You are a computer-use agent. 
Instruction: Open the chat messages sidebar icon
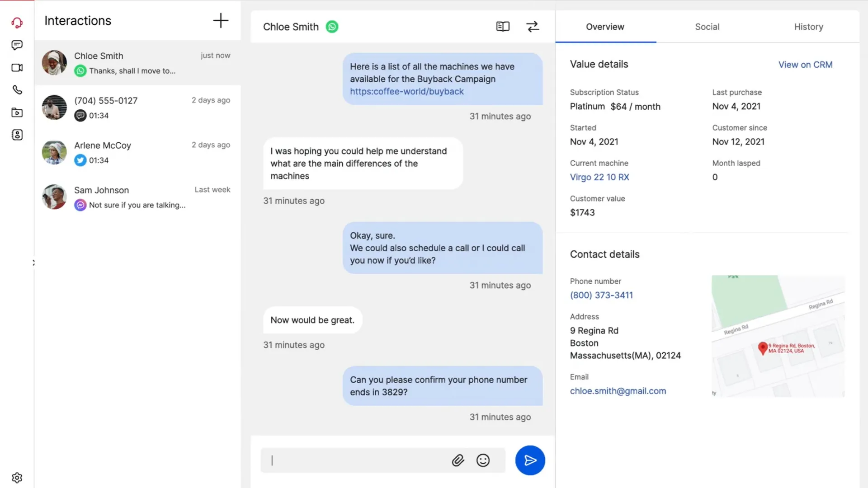pos(17,45)
